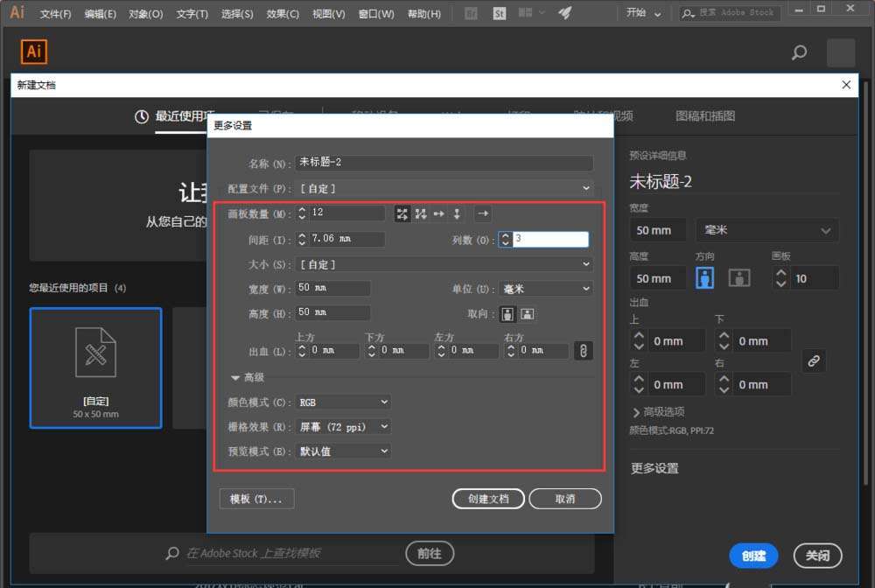
Task: Click the right-to-left layout arrow icon
Action: (x=483, y=213)
